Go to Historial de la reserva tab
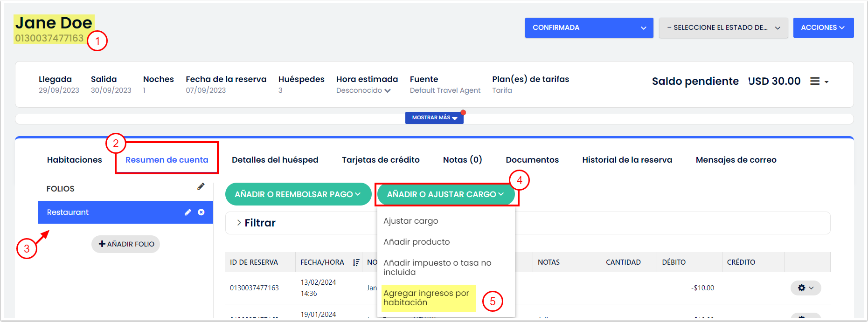Image resolution: width=868 pixels, height=322 pixels. [x=627, y=160]
